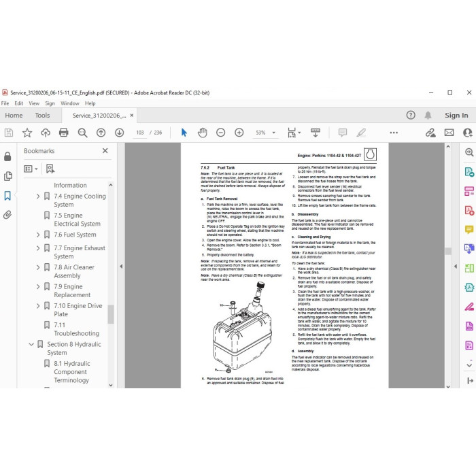This screenshot has width=476, height=476.
Task: Click the Sign In button
Action: click(456, 116)
